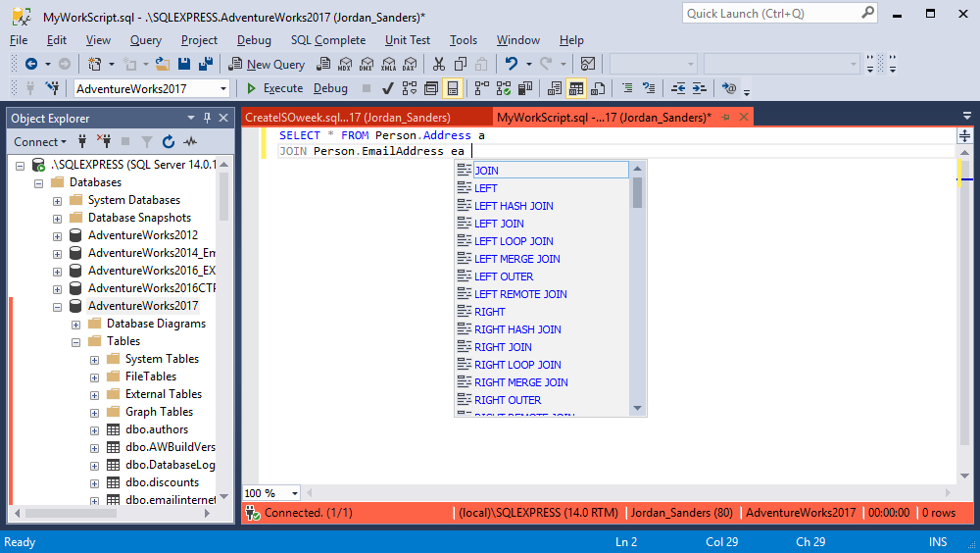Toggle pin on MyWorkScript.sql tab
Image resolution: width=980 pixels, height=553 pixels.
coord(725,117)
